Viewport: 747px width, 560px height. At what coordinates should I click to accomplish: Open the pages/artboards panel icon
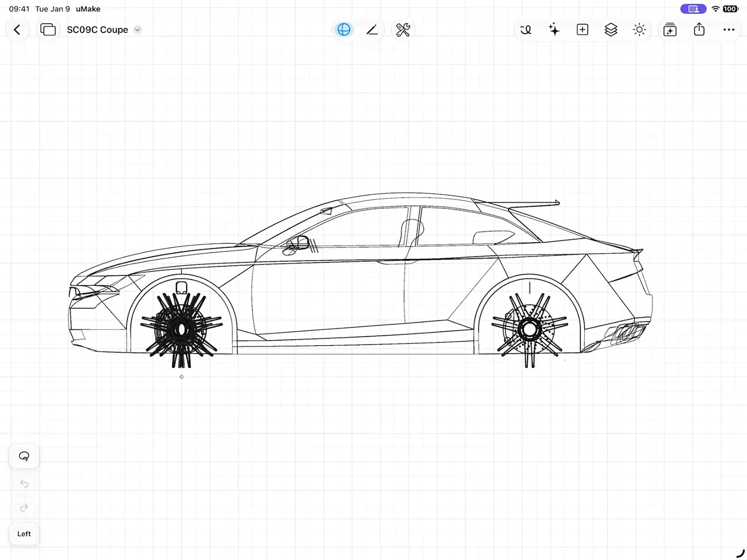point(48,30)
